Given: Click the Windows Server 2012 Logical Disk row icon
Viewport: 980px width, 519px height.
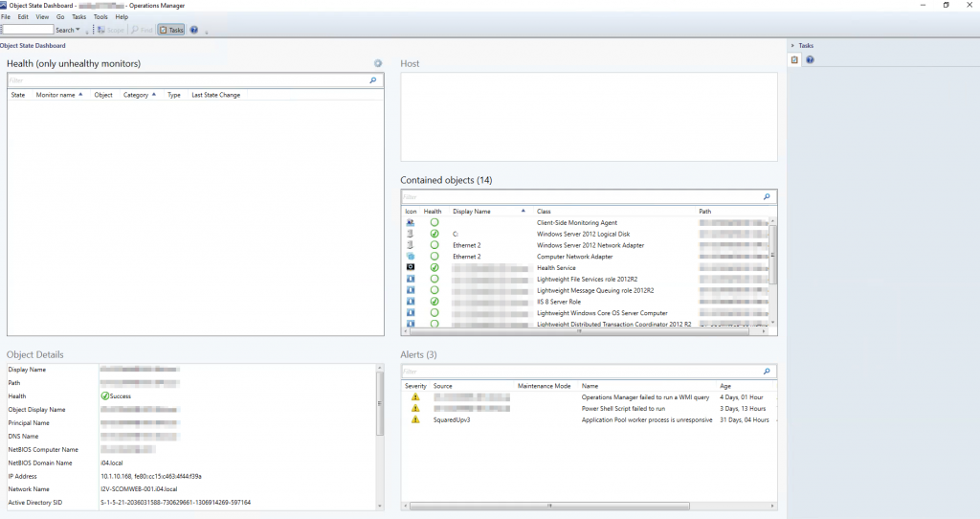Looking at the screenshot, I should (x=411, y=234).
